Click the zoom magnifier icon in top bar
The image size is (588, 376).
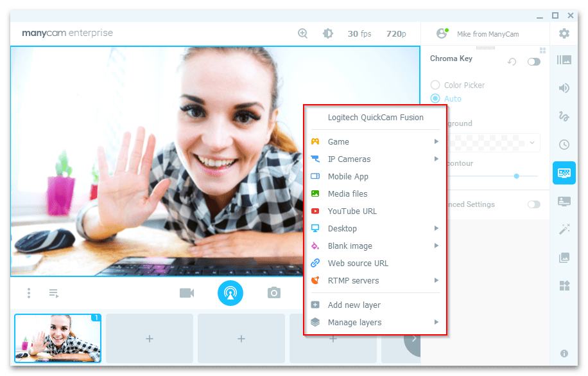[x=302, y=33]
